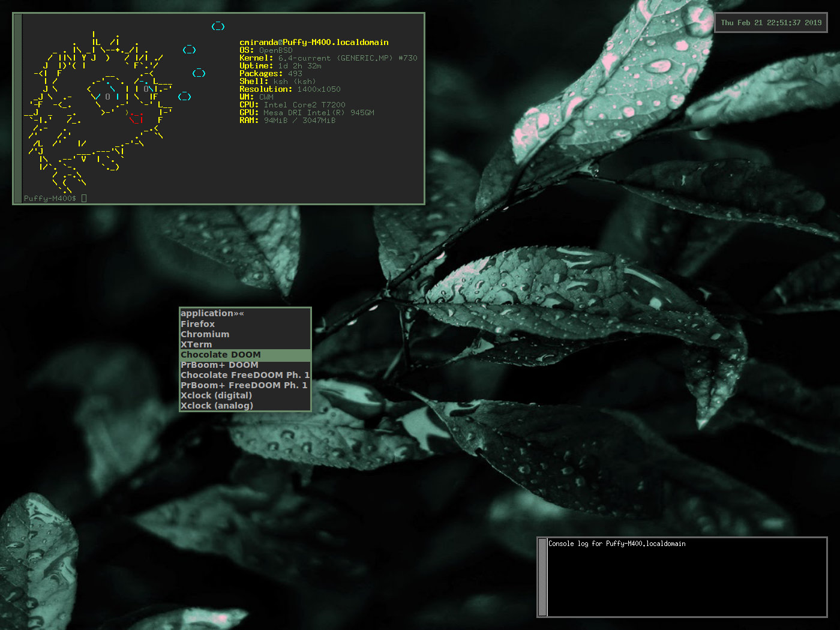Click the Console log title text
This screenshot has height=630, width=840.
(617, 544)
